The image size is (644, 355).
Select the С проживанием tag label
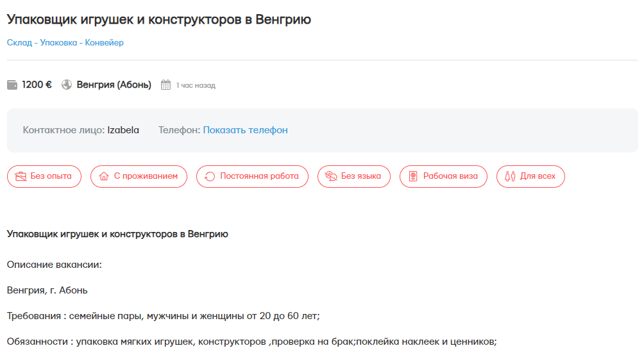point(146,176)
